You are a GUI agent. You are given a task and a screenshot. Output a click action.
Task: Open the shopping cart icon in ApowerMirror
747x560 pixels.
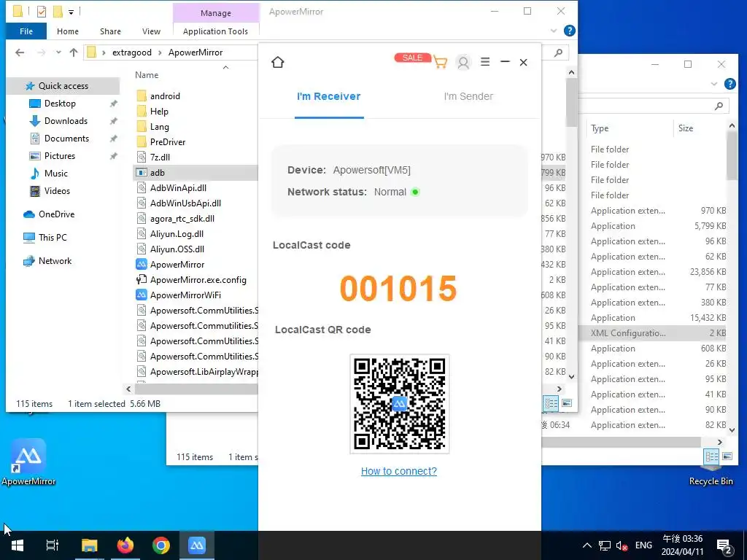point(441,63)
